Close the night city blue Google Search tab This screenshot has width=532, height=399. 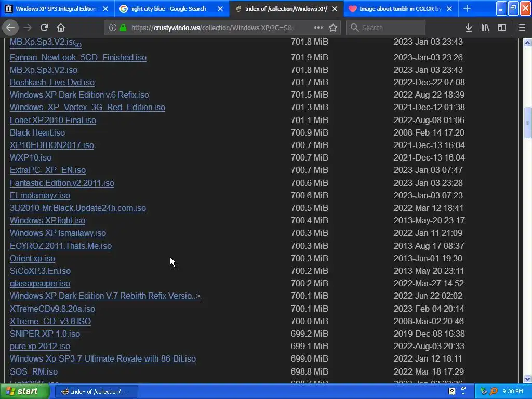click(x=220, y=9)
